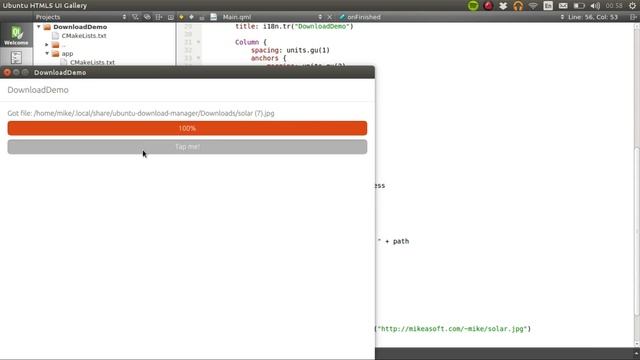Close the Projects sidebar panel icon
The image size is (640, 360).
coord(171,17)
